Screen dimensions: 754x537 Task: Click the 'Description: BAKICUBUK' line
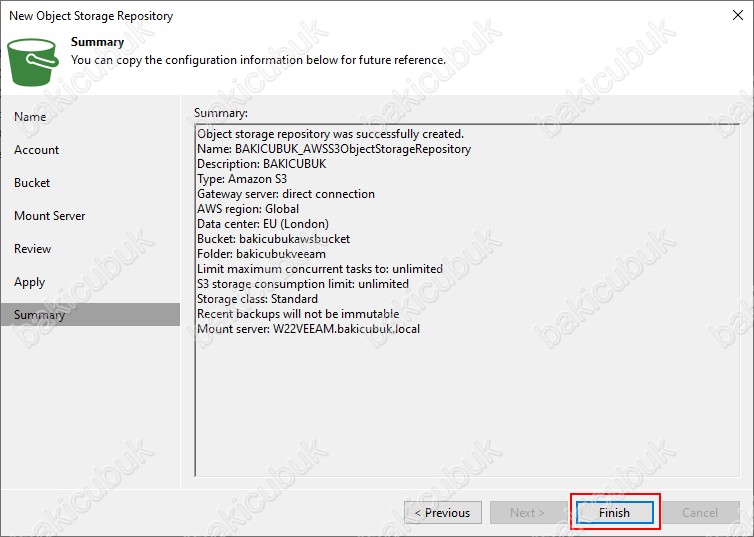click(262, 164)
